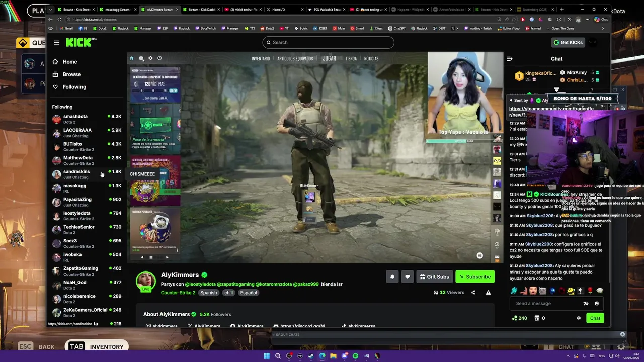Click the green Chat send button
The image size is (644, 362).
coord(595,318)
